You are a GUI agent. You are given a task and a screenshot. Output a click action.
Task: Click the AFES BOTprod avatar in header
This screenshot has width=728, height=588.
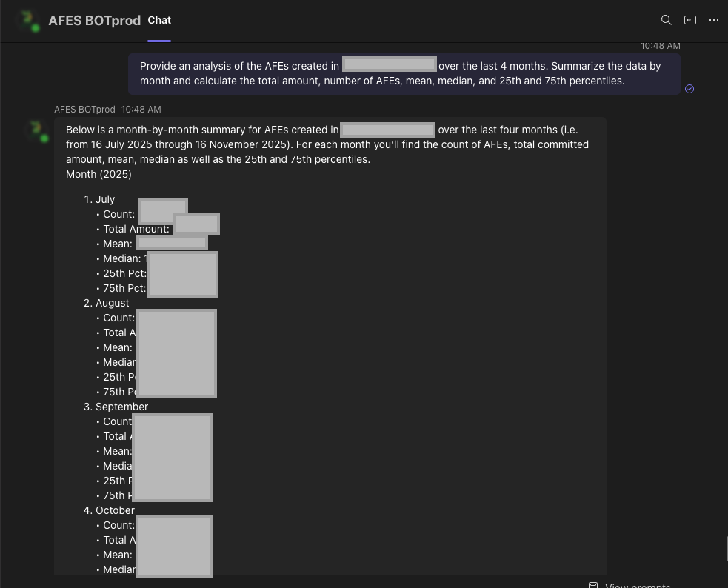point(29,21)
